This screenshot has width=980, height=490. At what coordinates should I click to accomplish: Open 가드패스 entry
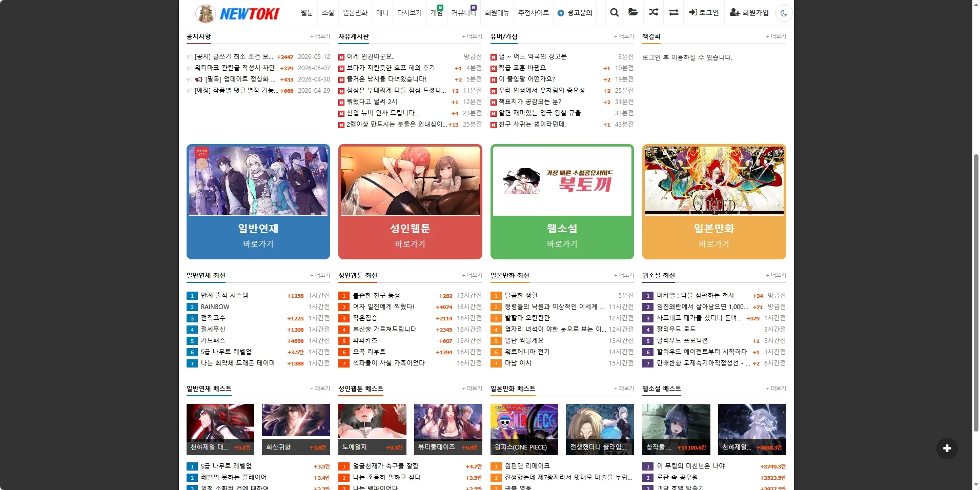[213, 340]
